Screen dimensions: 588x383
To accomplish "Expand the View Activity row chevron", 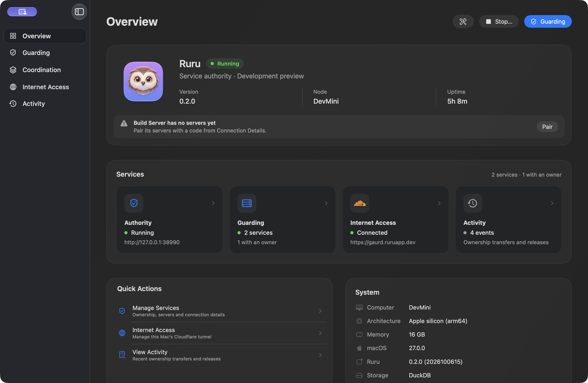I will coord(320,355).
